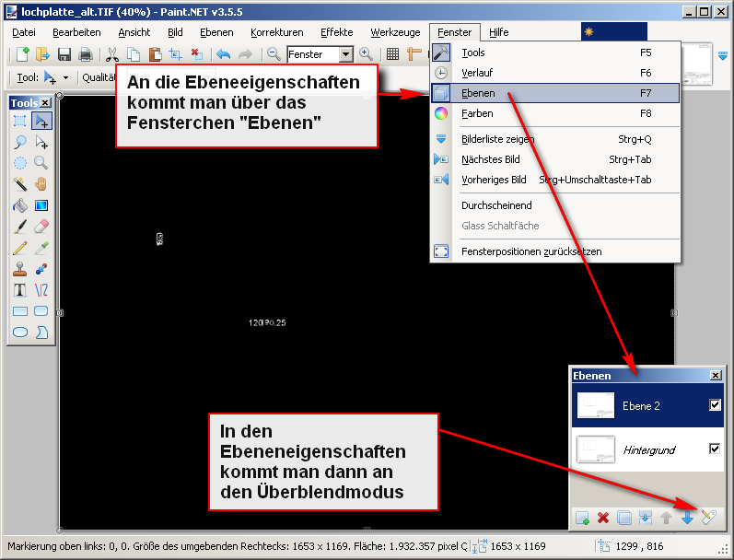Select the Pencil tool

click(19, 248)
